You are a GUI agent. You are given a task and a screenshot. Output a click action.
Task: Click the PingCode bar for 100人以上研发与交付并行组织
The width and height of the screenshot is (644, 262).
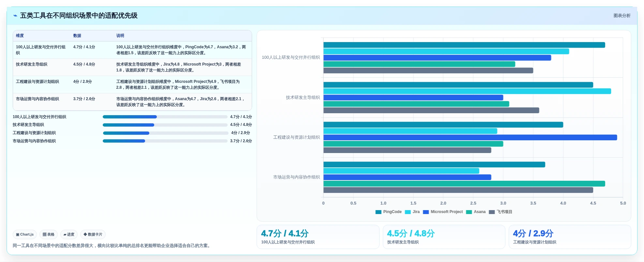click(x=464, y=45)
